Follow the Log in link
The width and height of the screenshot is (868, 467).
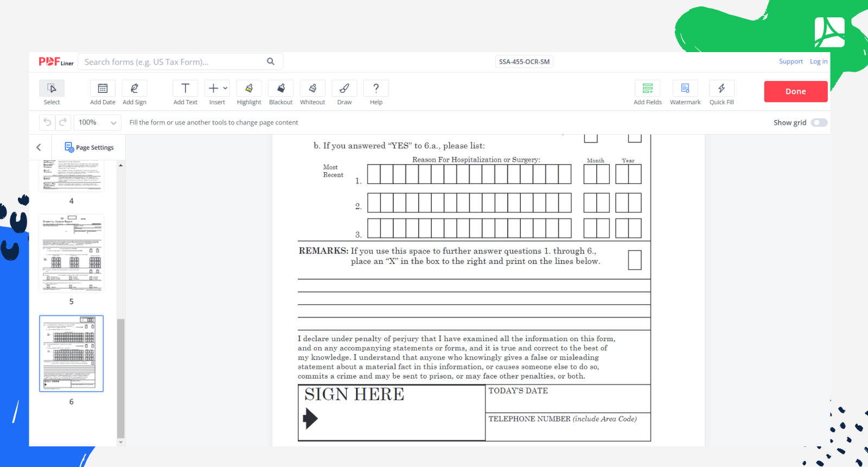[x=818, y=61]
